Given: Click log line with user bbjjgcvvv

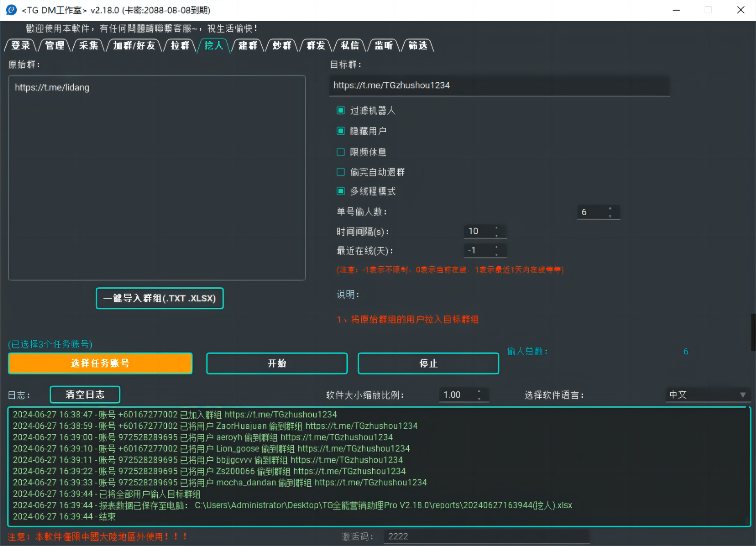Looking at the screenshot, I should (x=208, y=460).
